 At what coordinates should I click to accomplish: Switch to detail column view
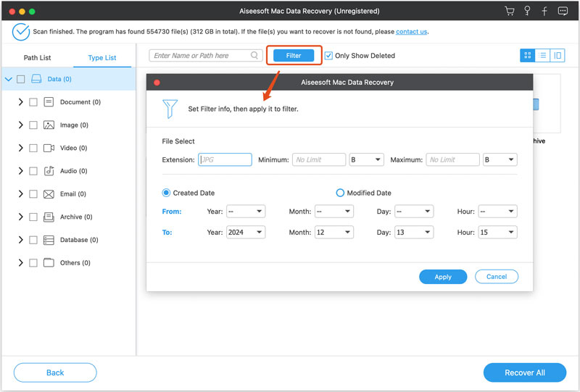pos(558,55)
